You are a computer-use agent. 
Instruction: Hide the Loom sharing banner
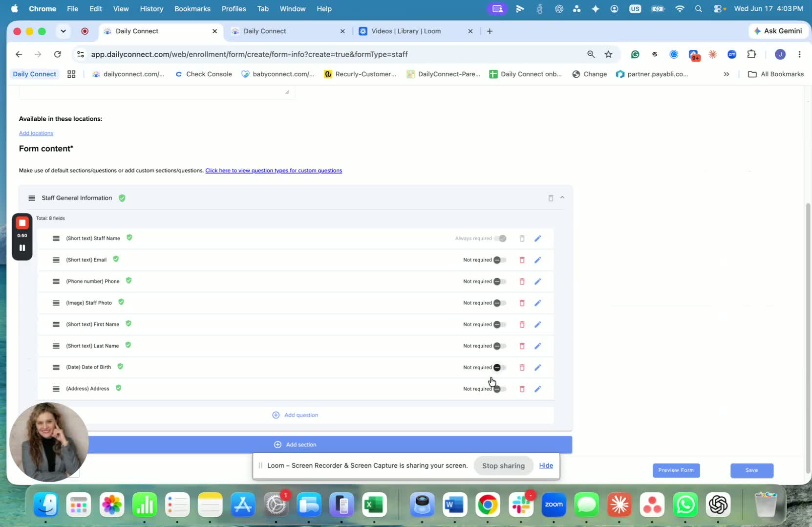[x=546, y=466]
